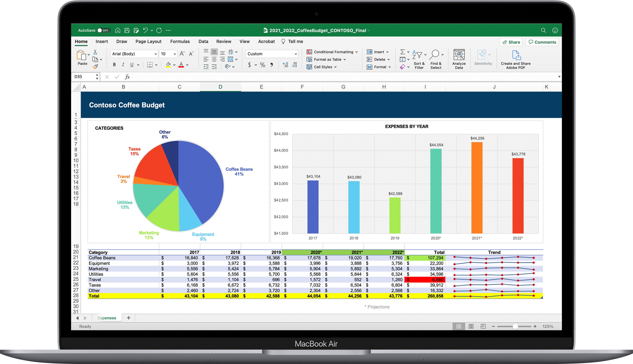
Task: Click the Increase Decimal icon
Action: click(285, 65)
